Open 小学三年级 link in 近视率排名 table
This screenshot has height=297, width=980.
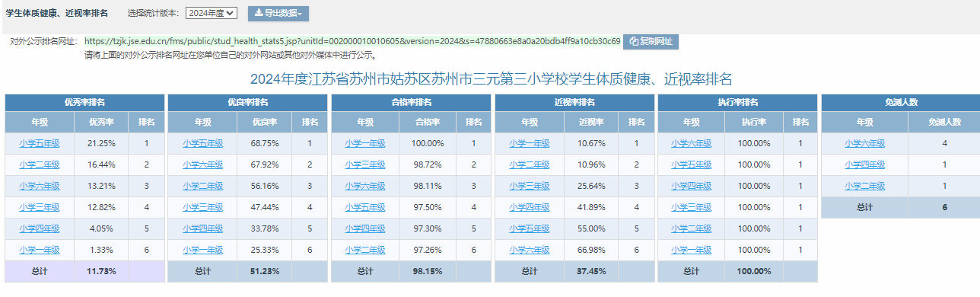pos(529,186)
